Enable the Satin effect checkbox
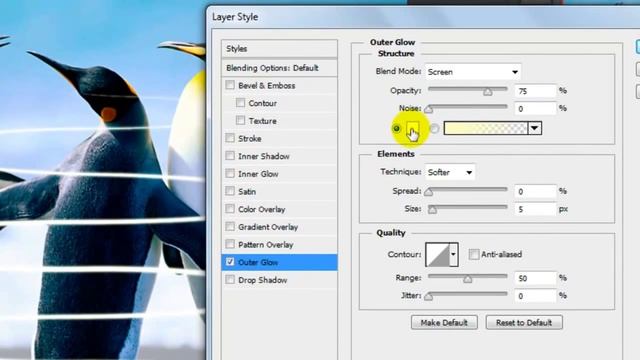This screenshot has width=640, height=360. coord(230,191)
